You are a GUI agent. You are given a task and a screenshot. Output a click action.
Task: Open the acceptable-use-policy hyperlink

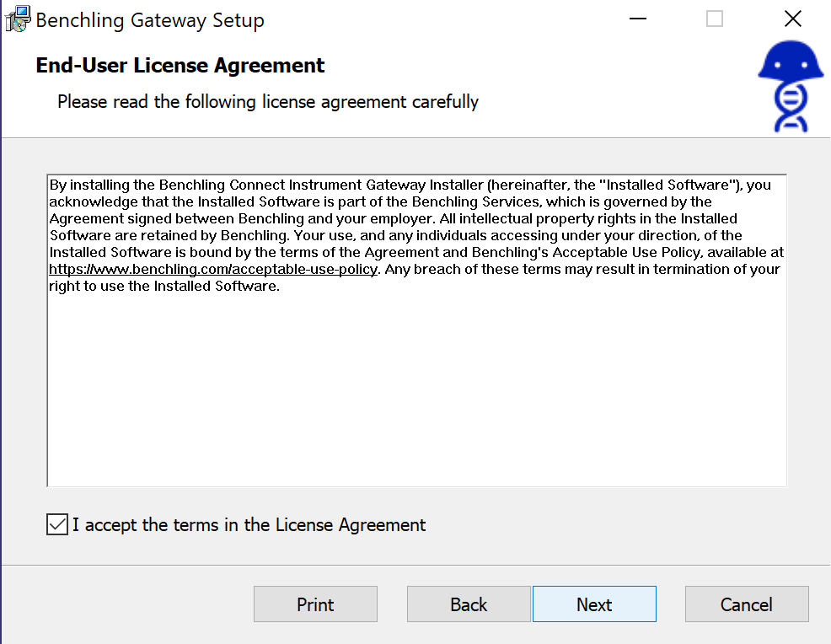212,270
